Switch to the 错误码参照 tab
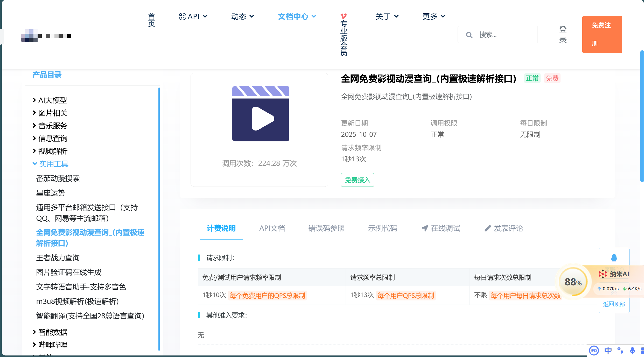Viewport: 644px width, 357px height. 326,228
